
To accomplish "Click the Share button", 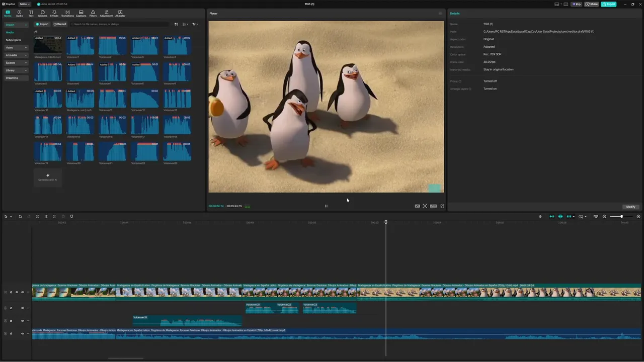I will [x=592, y=4].
